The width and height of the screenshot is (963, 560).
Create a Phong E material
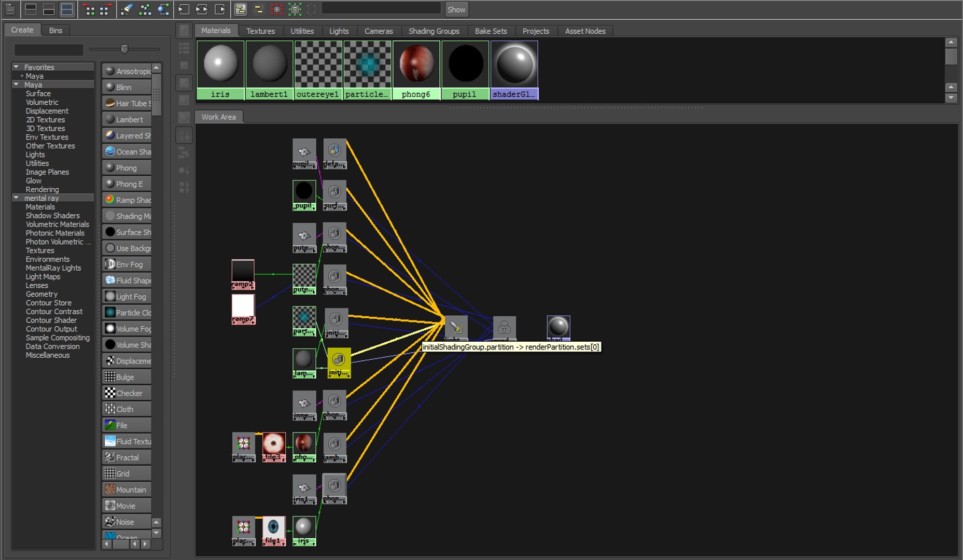point(127,184)
